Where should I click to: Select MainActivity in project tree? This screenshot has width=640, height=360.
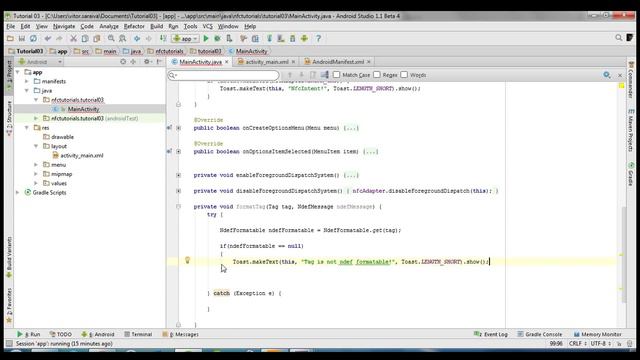coord(83,109)
